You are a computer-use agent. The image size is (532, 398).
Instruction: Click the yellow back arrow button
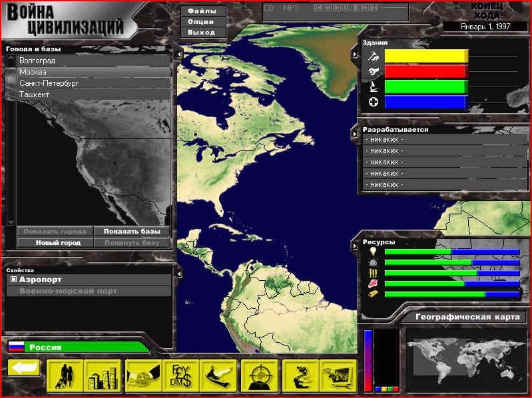[x=24, y=368]
